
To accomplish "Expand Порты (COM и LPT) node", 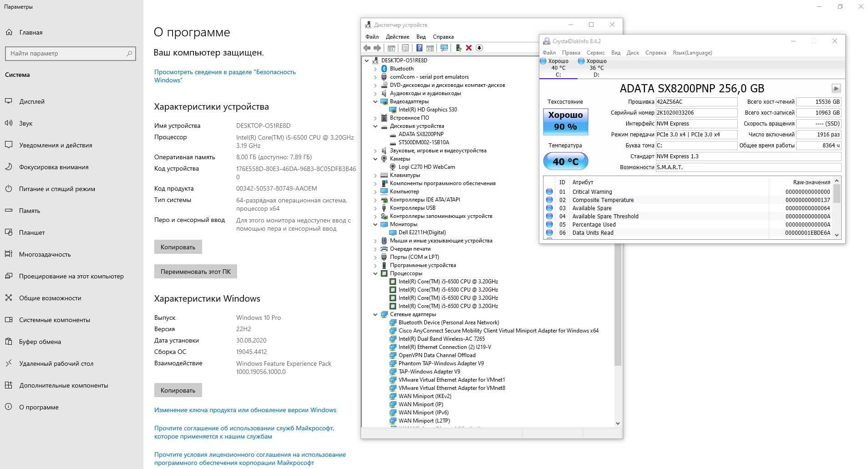I will (x=376, y=257).
